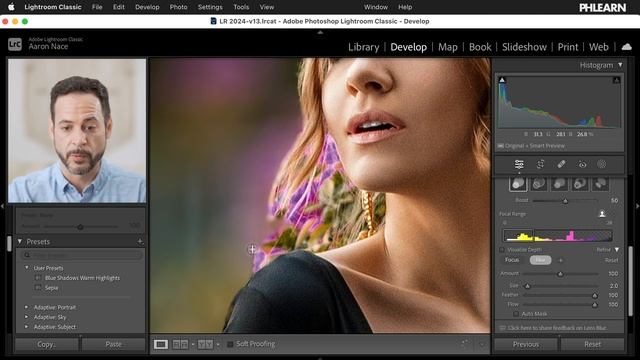Image resolution: width=640 pixels, height=360 pixels.
Task: Open the Photo menu
Action: coord(178,7)
